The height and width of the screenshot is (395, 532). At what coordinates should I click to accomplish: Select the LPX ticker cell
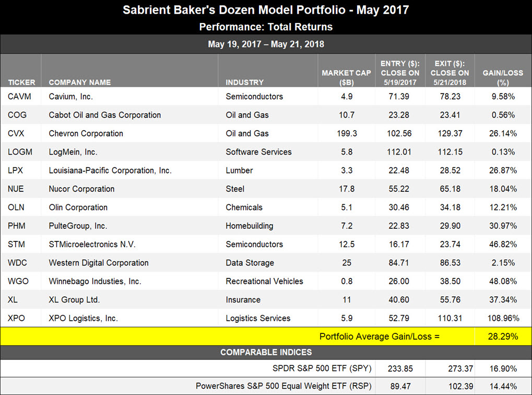(15, 170)
